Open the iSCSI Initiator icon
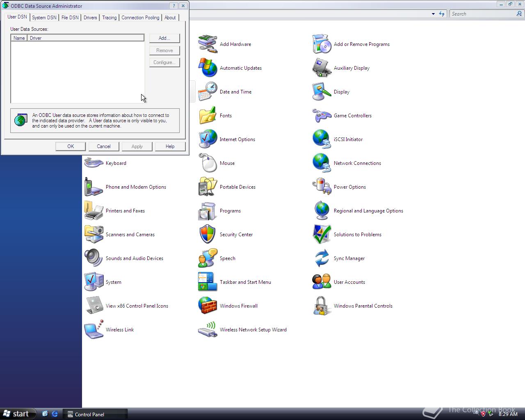The height and width of the screenshot is (420, 525). click(x=322, y=139)
